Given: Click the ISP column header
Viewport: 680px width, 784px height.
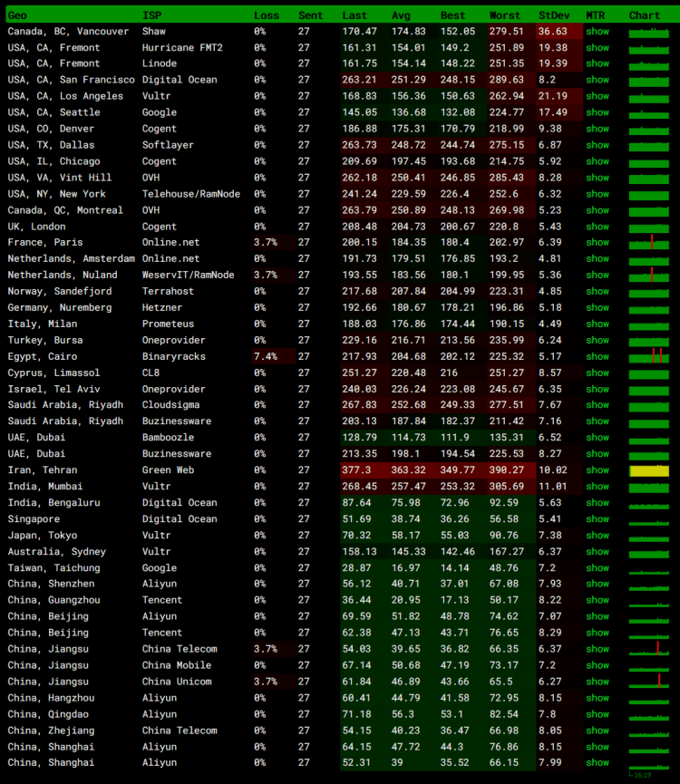Looking at the screenshot, I should point(152,15).
